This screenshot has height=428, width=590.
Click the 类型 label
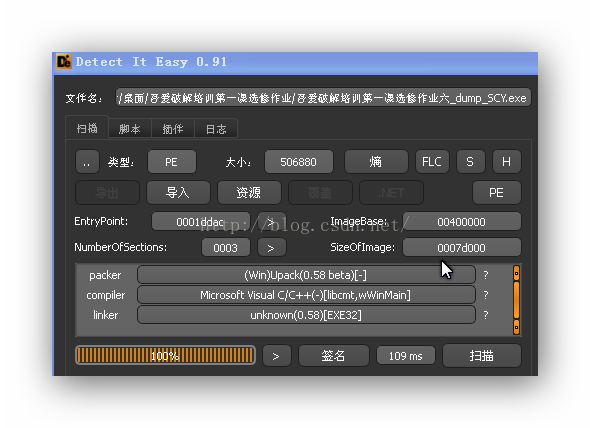[121, 162]
